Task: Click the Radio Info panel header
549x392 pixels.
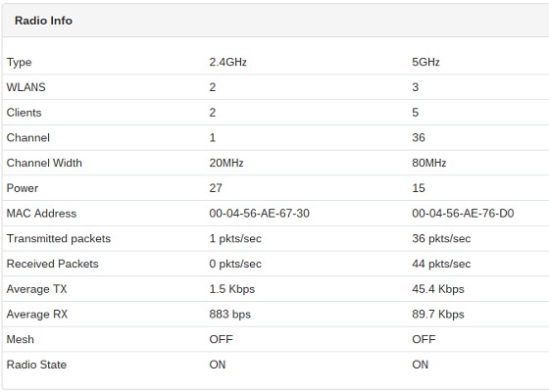Action: (275, 21)
